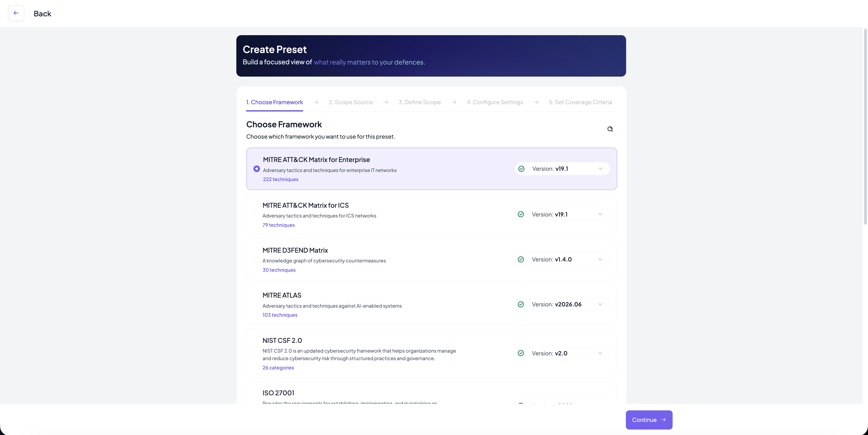Go to Scope Source step tab
The height and width of the screenshot is (435, 868).
coord(350,102)
